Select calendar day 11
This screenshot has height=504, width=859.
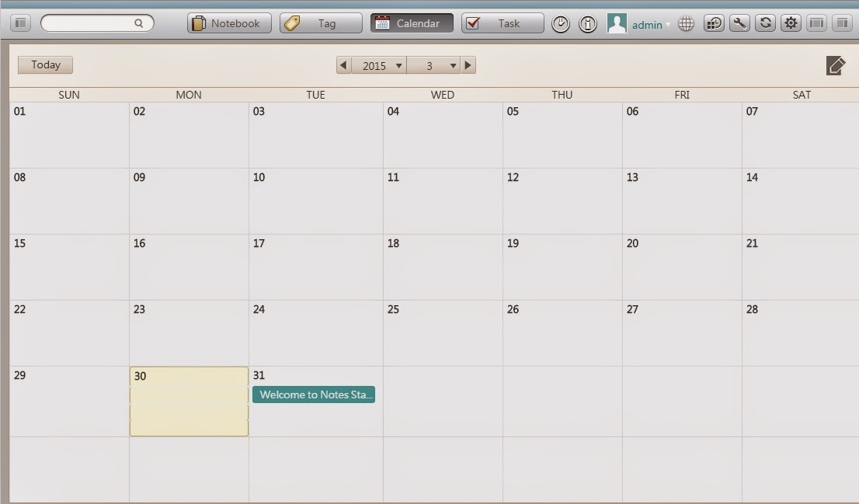coord(443,202)
